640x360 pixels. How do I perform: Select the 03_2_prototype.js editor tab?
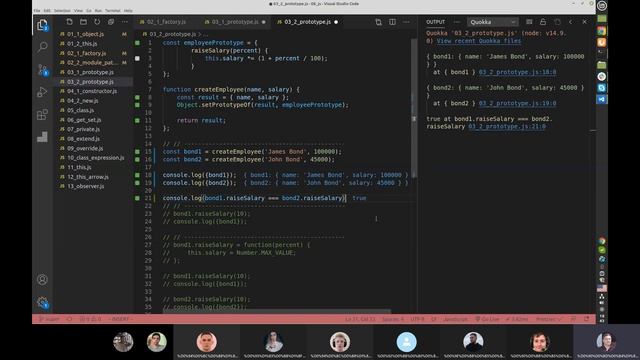(308, 22)
